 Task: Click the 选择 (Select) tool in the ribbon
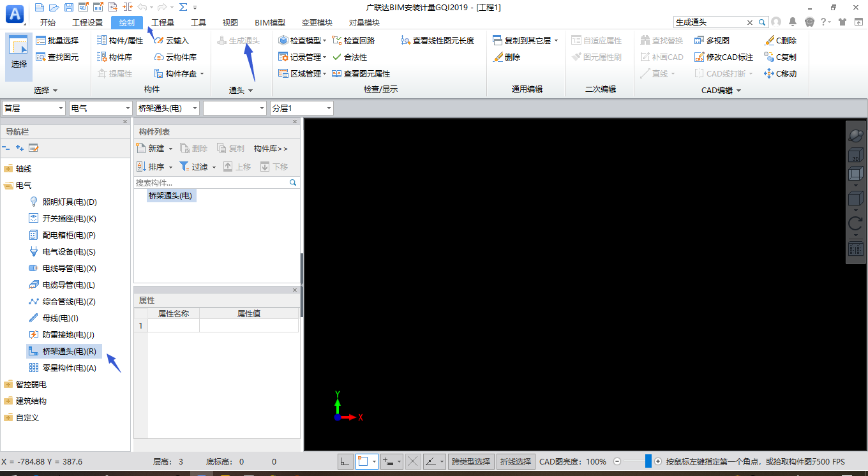[19, 57]
